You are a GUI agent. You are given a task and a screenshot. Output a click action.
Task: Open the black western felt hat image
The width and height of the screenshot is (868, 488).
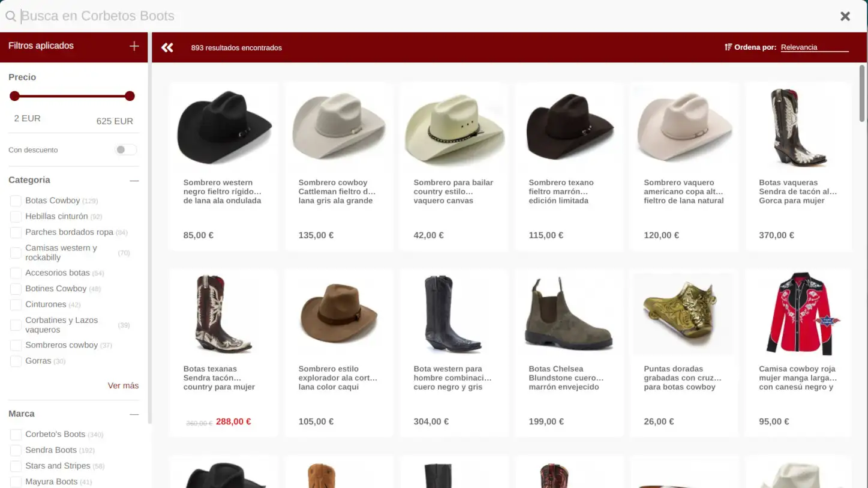224,127
